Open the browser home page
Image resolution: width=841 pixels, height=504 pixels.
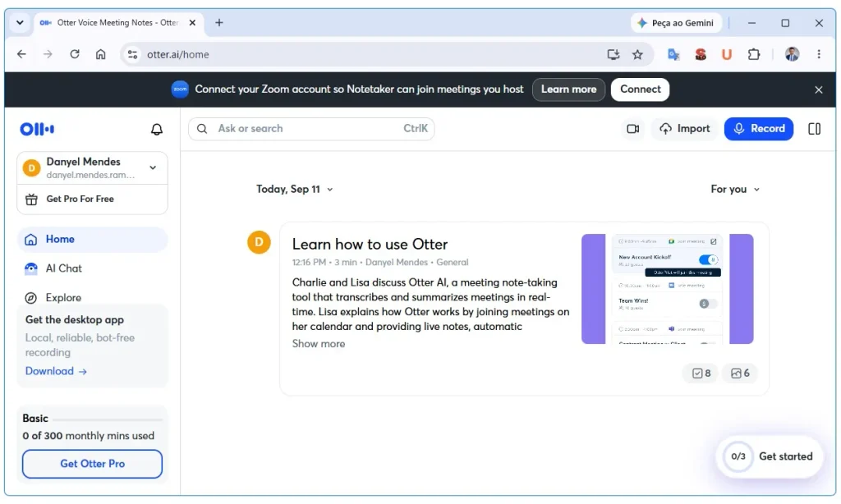pyautogui.click(x=101, y=54)
